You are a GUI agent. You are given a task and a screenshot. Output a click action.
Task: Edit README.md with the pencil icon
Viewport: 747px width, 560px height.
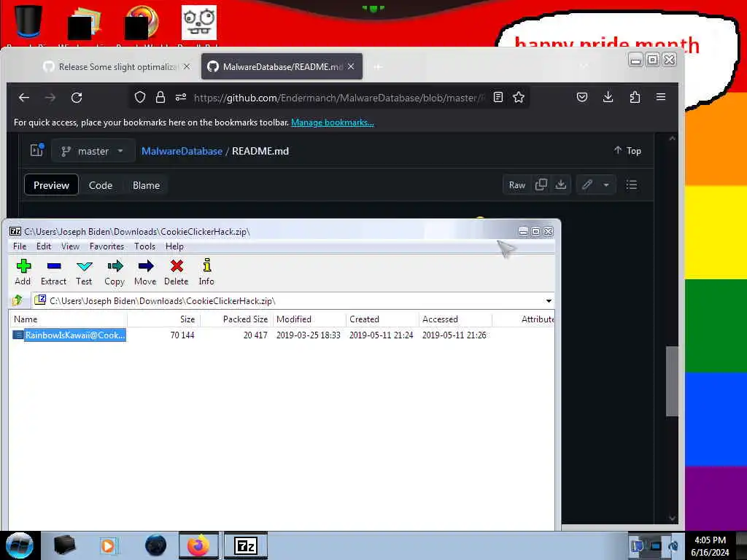point(587,184)
